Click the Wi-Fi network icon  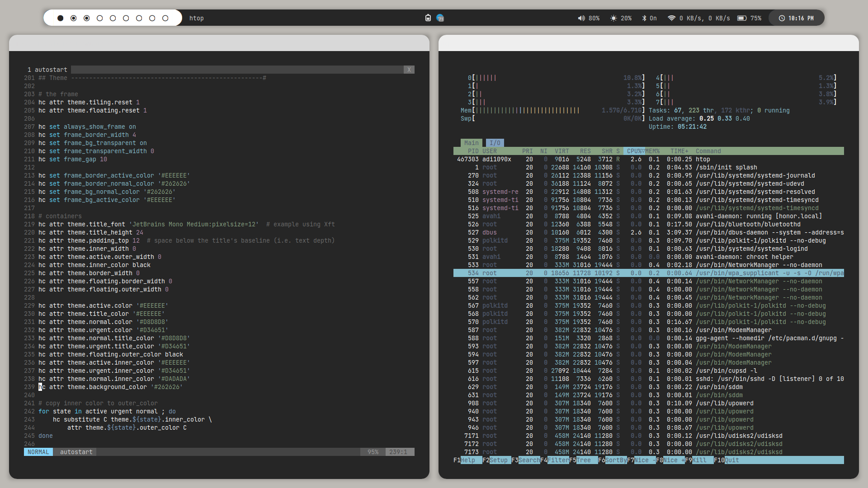coord(671,18)
